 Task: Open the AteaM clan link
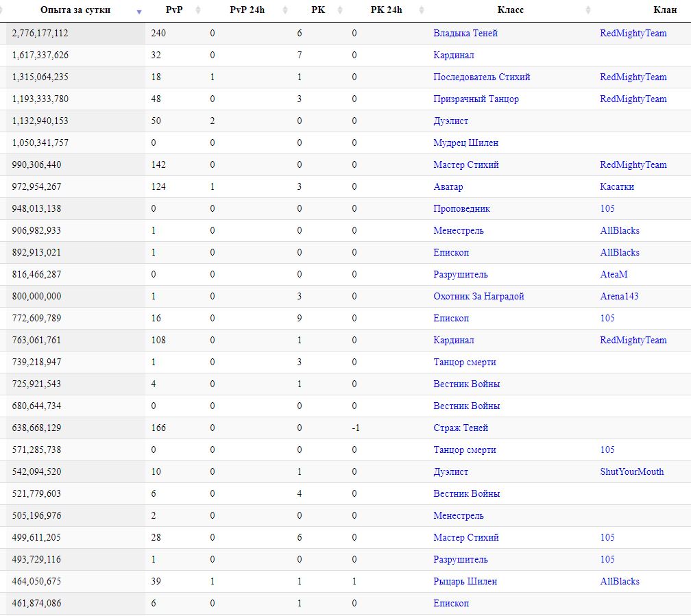click(x=614, y=274)
